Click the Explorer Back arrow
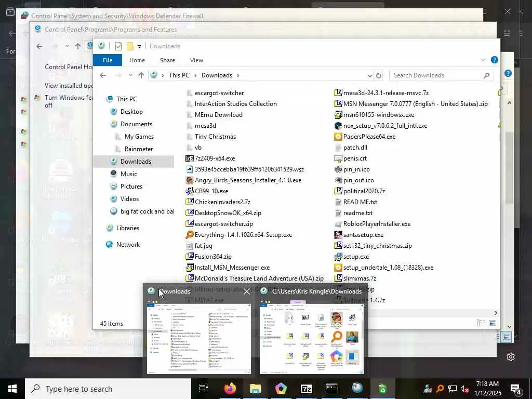Viewport: 532px width, 399px height. pyautogui.click(x=103, y=75)
